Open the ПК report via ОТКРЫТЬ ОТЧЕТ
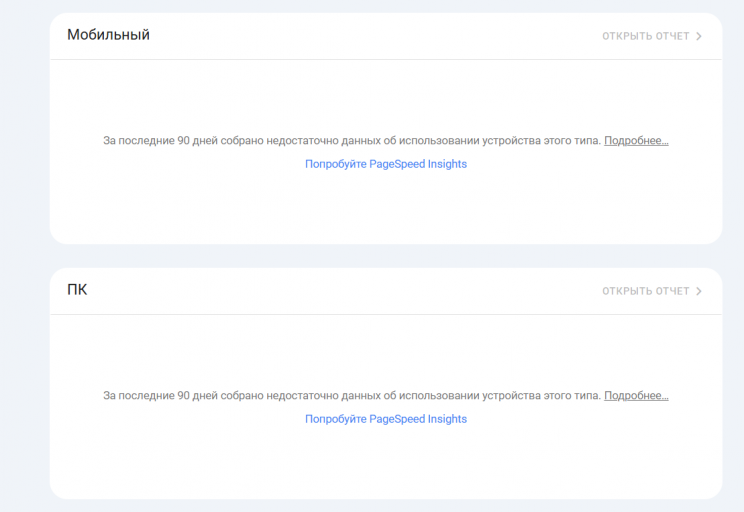Screen dimensions: 744x512 point(646,292)
